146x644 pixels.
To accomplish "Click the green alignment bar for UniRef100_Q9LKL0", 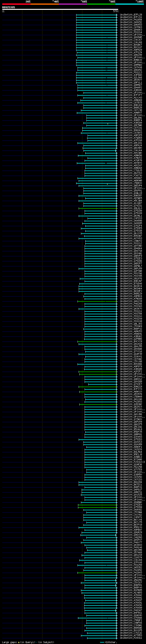I will click(x=98, y=208).
